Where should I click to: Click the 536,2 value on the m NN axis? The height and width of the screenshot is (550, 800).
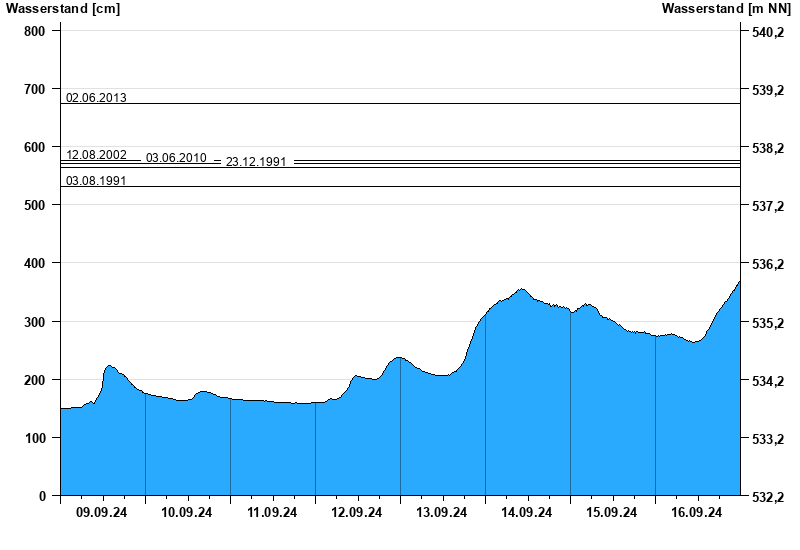tap(768, 264)
